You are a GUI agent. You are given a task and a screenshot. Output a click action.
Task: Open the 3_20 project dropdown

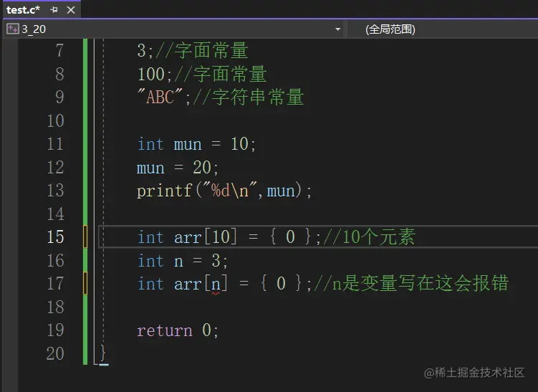[x=337, y=29]
